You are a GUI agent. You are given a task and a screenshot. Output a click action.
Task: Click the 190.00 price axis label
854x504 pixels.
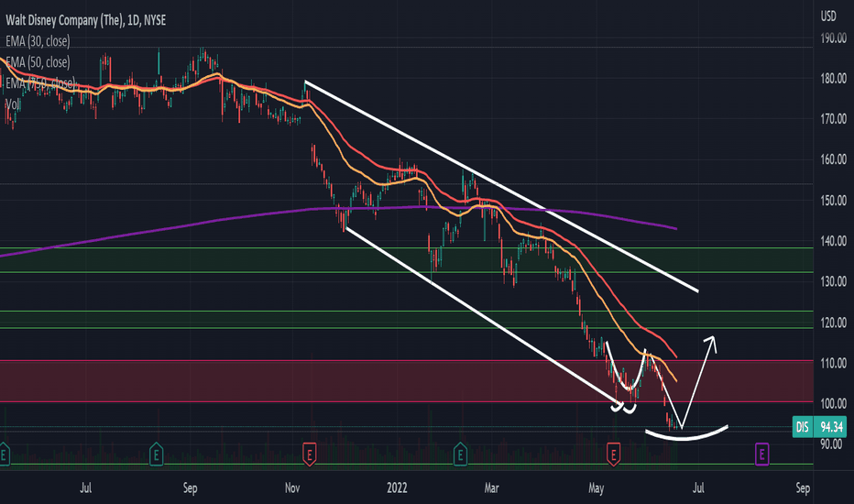coord(833,38)
